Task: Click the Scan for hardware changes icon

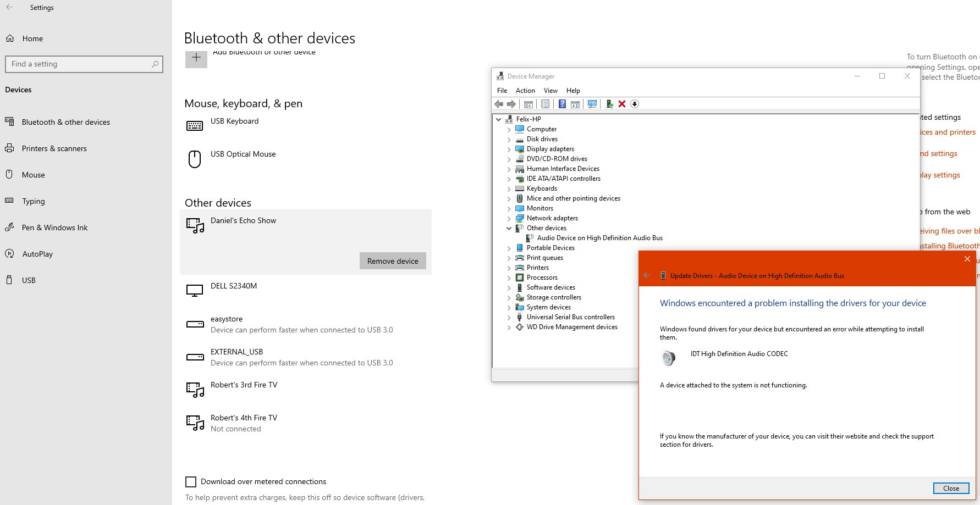Action: (592, 104)
